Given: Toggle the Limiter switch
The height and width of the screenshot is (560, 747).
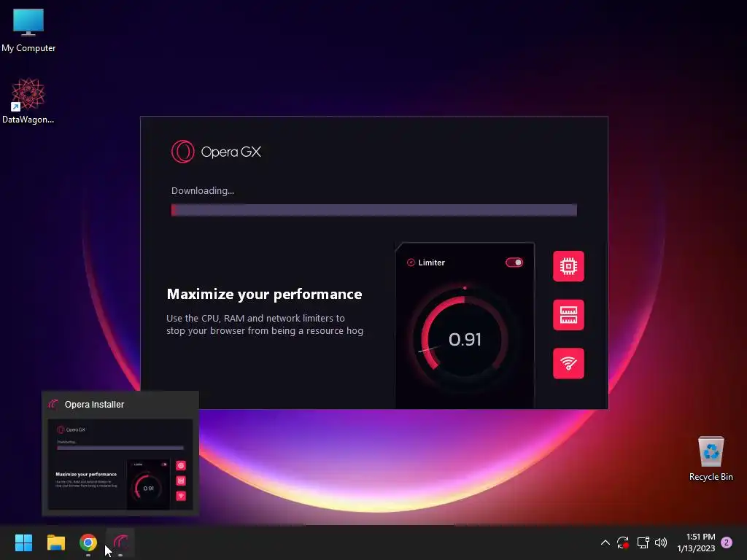Looking at the screenshot, I should [x=514, y=262].
